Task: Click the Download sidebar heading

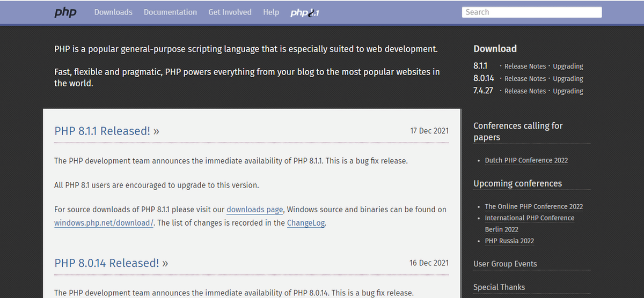Action: pyautogui.click(x=495, y=49)
